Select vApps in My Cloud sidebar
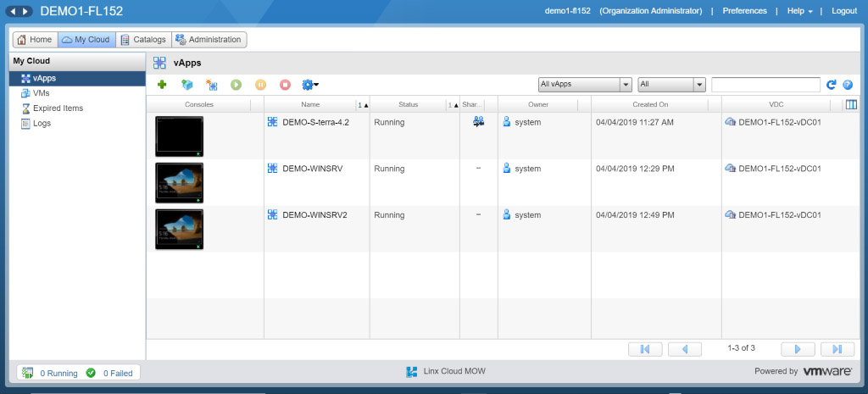The image size is (868, 394). coord(77,78)
